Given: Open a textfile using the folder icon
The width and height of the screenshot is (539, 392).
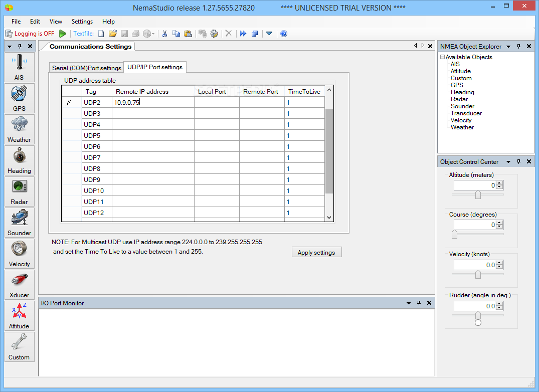Looking at the screenshot, I should [113, 34].
